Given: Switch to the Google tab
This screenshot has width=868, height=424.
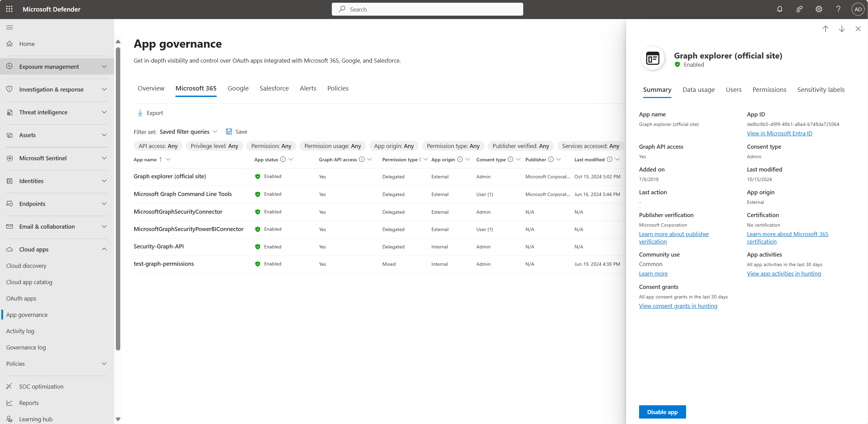Looking at the screenshot, I should pyautogui.click(x=238, y=88).
